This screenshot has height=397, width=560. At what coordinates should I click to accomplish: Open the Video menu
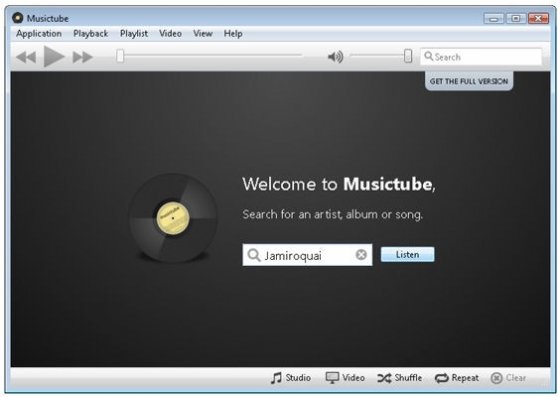pyautogui.click(x=170, y=34)
